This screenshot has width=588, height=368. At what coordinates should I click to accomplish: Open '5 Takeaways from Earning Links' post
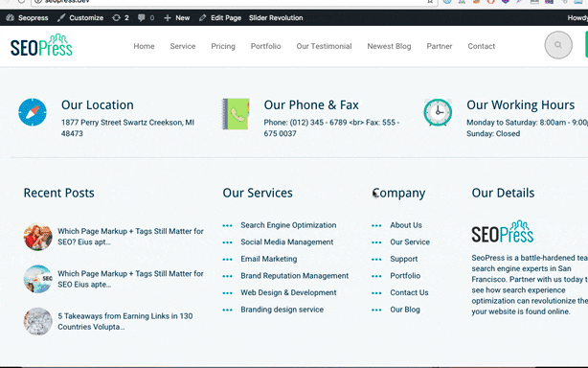pyautogui.click(x=125, y=321)
